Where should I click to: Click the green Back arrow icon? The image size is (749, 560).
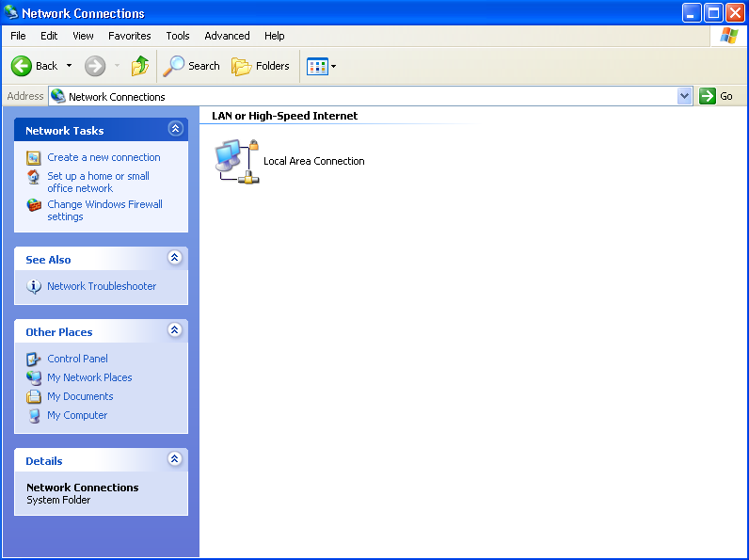22,66
